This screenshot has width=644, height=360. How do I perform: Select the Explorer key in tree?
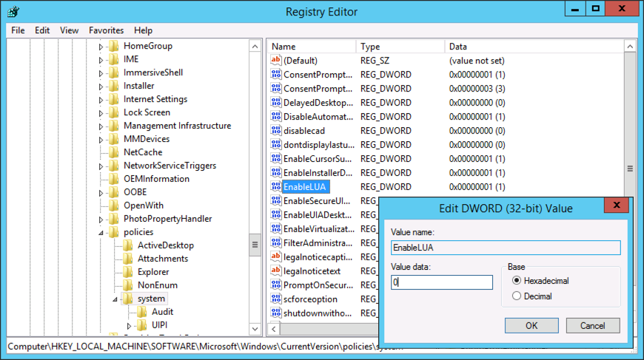153,272
